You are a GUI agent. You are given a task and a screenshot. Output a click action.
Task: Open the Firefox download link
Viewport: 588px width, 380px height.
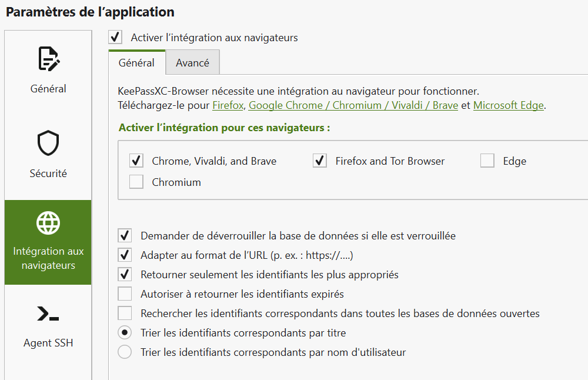click(228, 105)
